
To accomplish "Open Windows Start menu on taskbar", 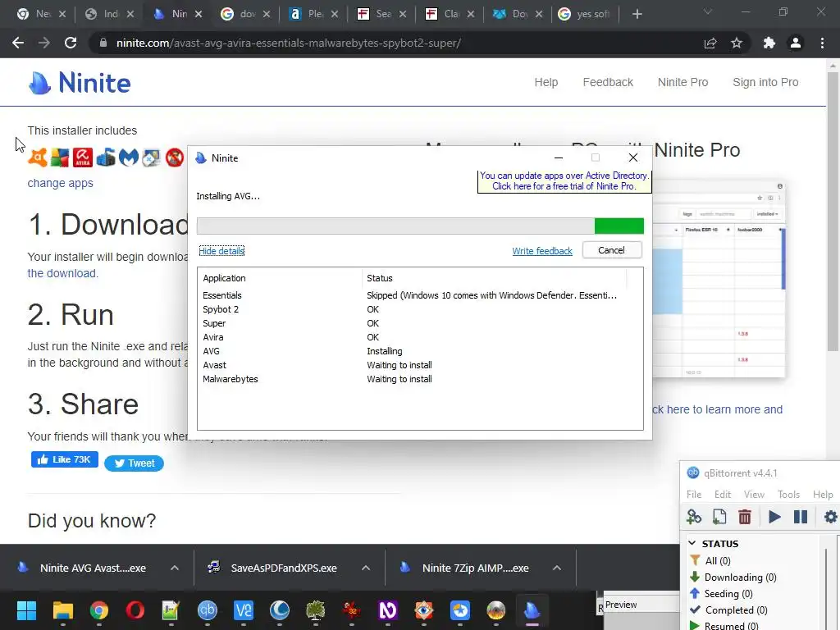I will point(26,610).
